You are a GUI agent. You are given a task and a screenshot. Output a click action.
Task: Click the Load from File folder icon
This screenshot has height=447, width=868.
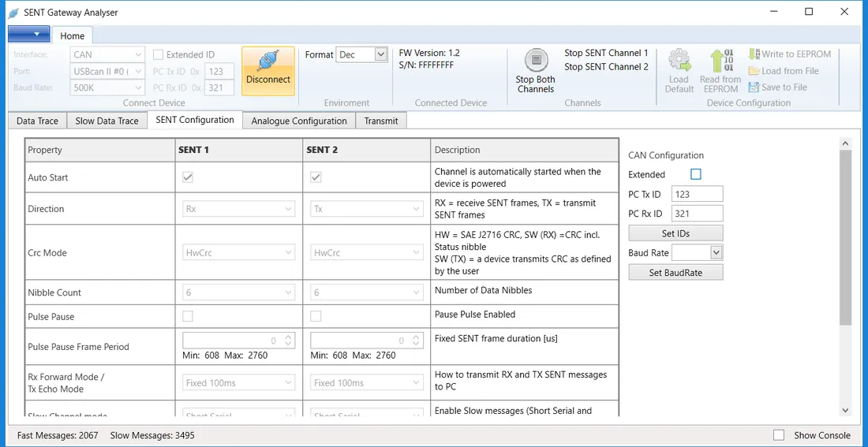coord(754,71)
